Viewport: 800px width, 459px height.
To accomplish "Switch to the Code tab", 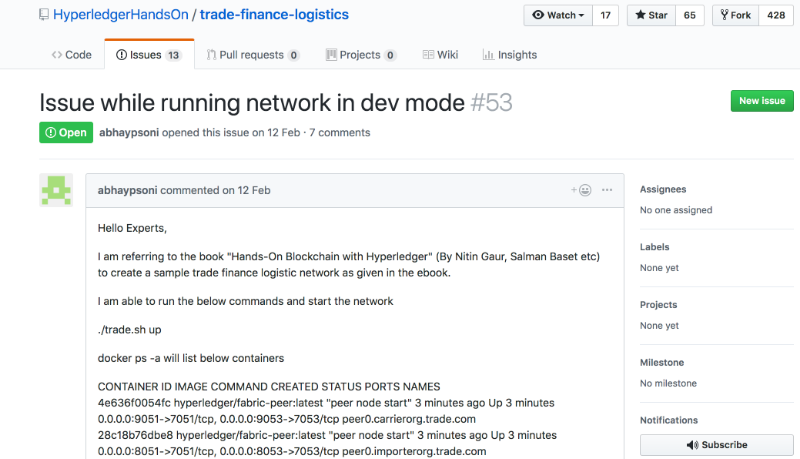I will tap(71, 55).
